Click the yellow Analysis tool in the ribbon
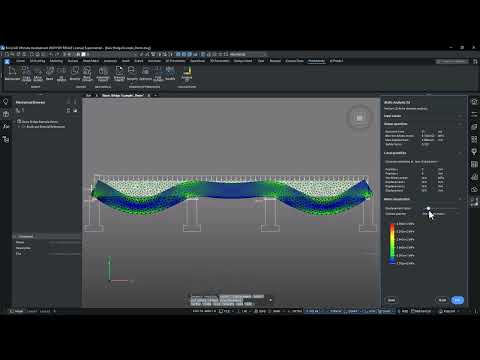 pyautogui.click(x=187, y=74)
